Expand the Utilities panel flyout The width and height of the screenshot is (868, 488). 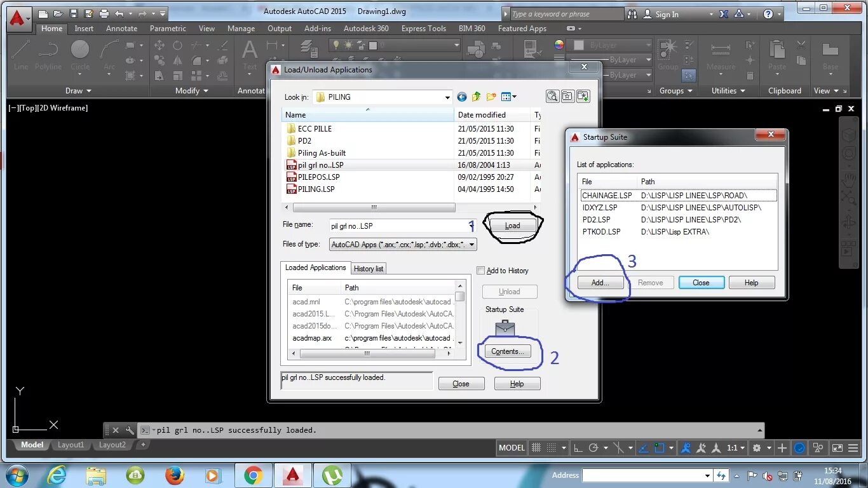click(x=728, y=91)
